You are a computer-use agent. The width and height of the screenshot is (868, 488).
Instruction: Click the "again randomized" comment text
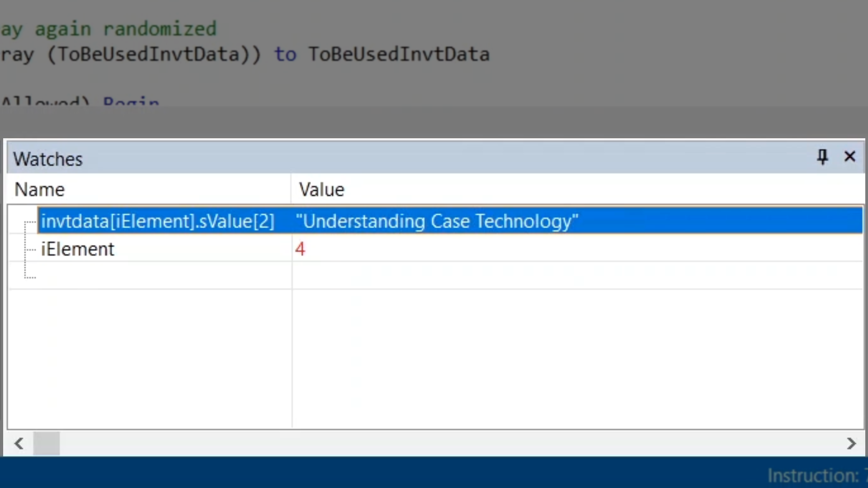(126, 29)
